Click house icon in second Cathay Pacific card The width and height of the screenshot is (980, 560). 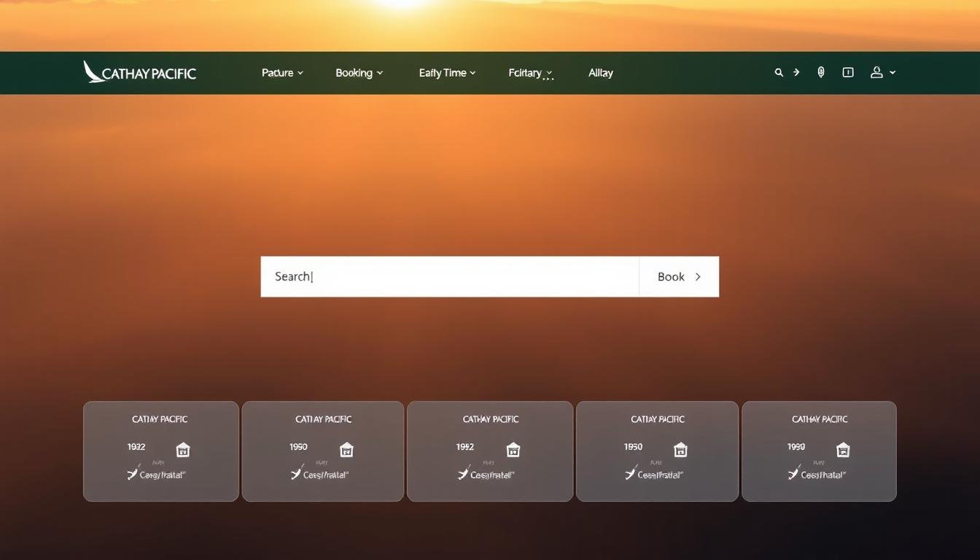click(346, 450)
